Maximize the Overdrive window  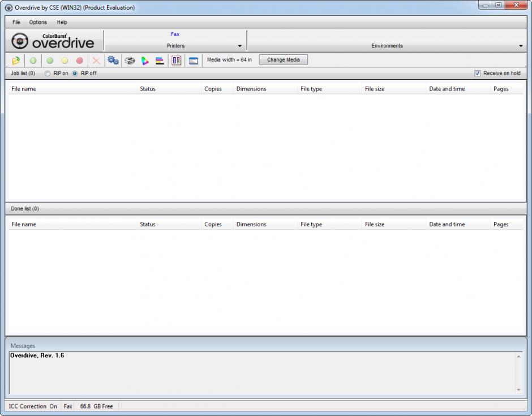point(499,5)
